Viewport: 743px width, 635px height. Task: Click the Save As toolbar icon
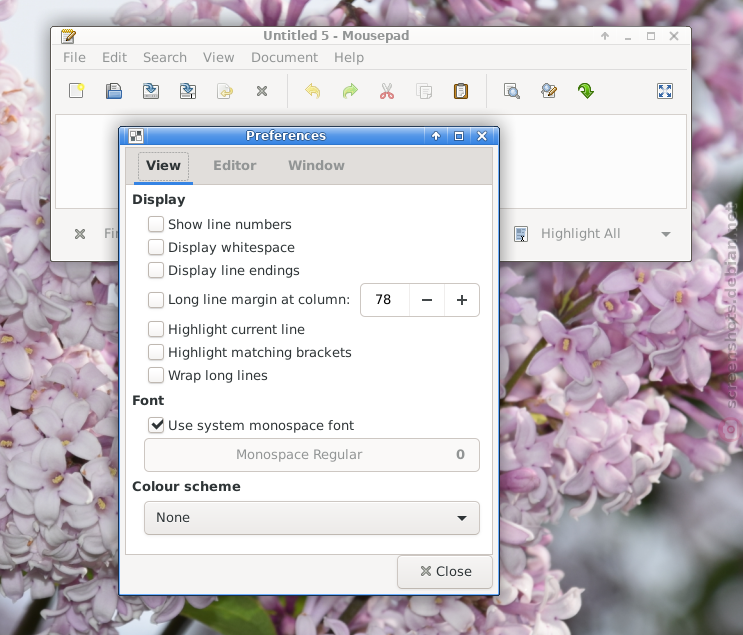[188, 91]
